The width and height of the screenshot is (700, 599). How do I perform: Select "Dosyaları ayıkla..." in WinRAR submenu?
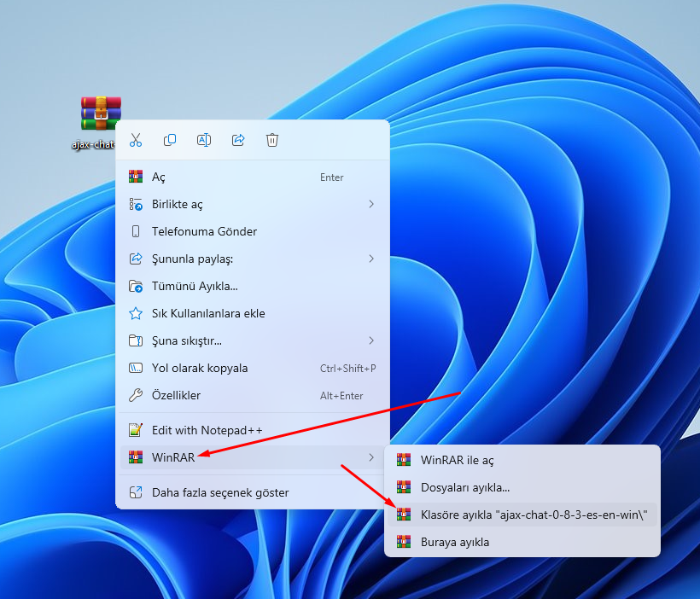(x=522, y=487)
